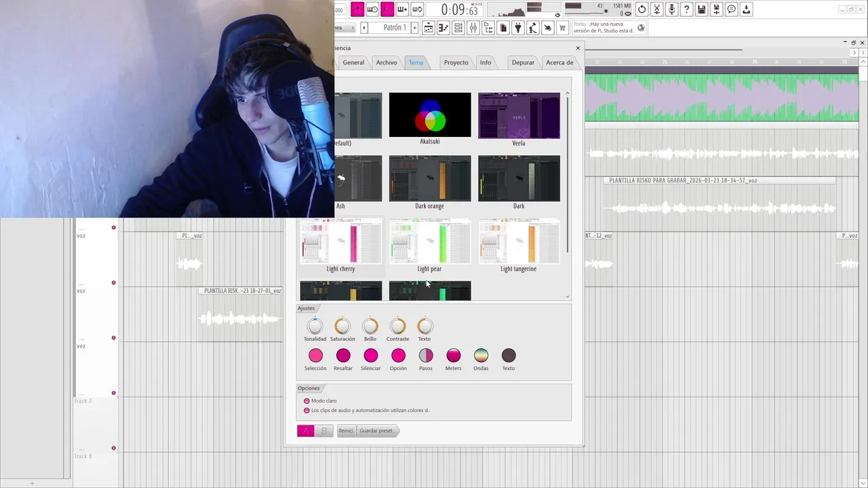
Task: Select the Tema tab
Action: click(416, 62)
